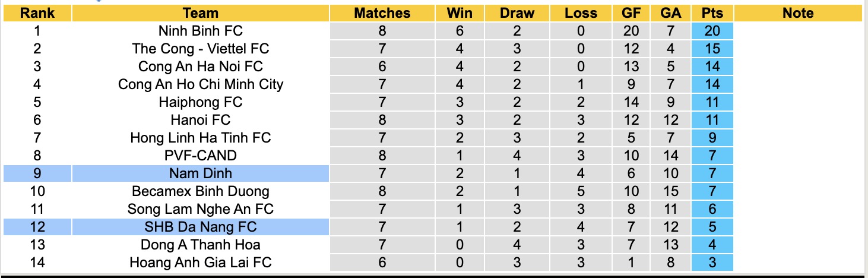Click Ninh Binh FC's 20 points cell
Viewport: 868px width, 278px height.
(x=712, y=31)
